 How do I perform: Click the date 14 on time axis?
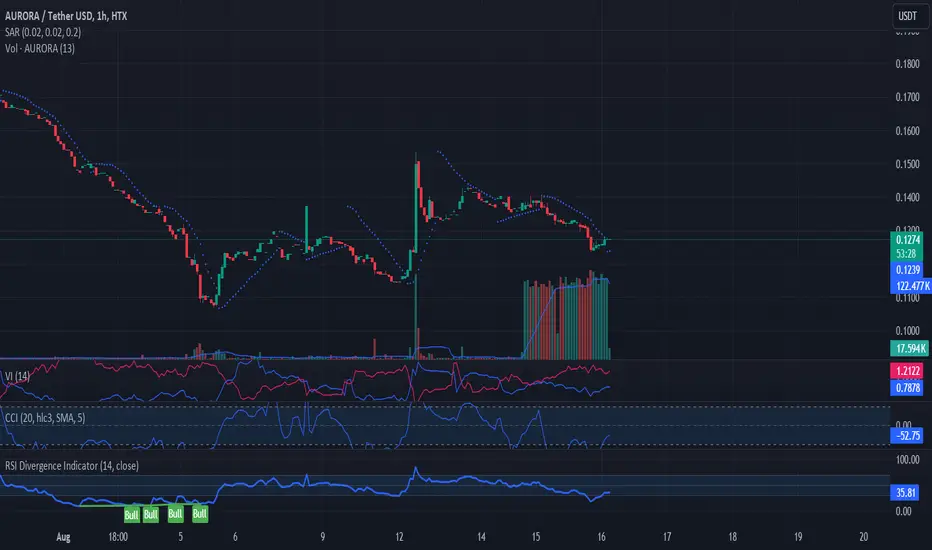pos(481,537)
